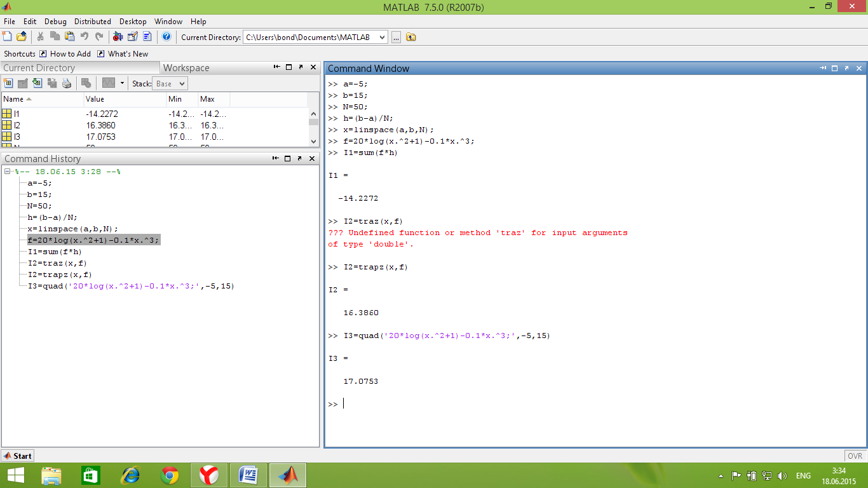Click the Copy toolbar icon
The height and width of the screenshot is (488, 868).
55,37
